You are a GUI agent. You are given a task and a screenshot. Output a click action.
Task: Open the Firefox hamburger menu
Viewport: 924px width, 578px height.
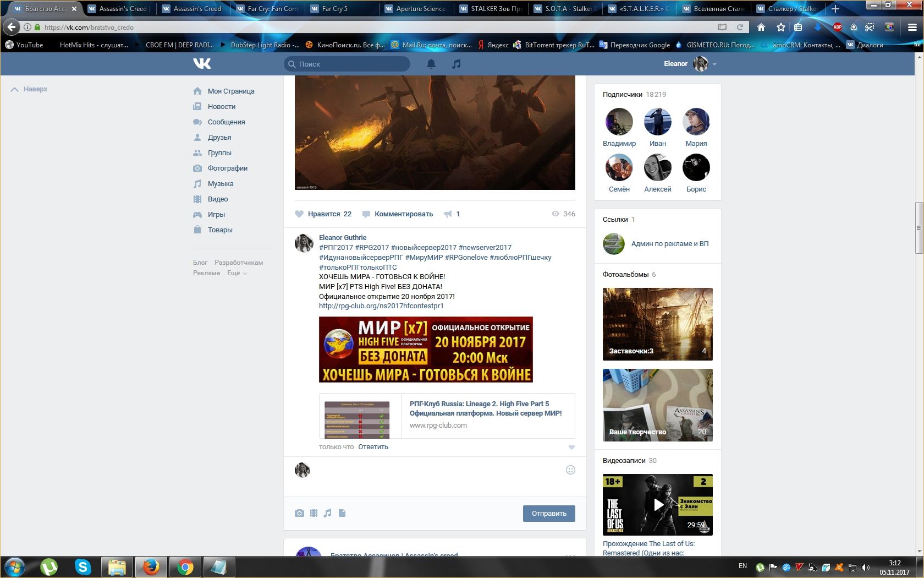click(x=912, y=27)
